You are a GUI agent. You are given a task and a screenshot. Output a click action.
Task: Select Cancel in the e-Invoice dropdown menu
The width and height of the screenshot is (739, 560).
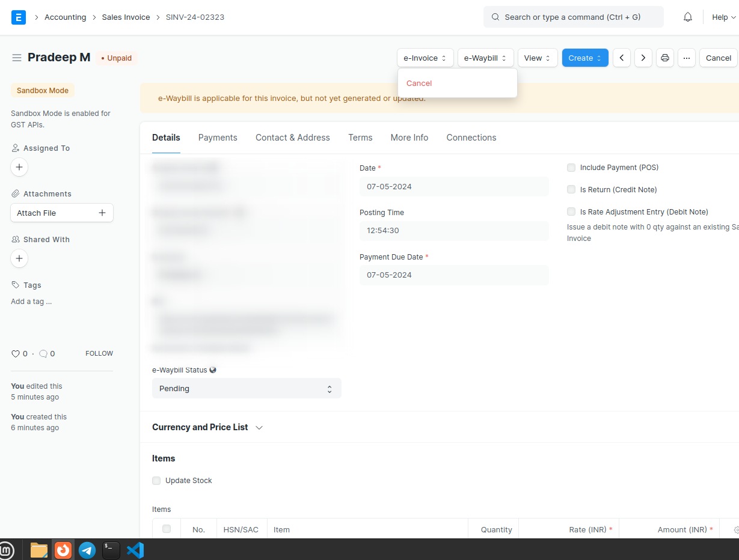(x=419, y=84)
